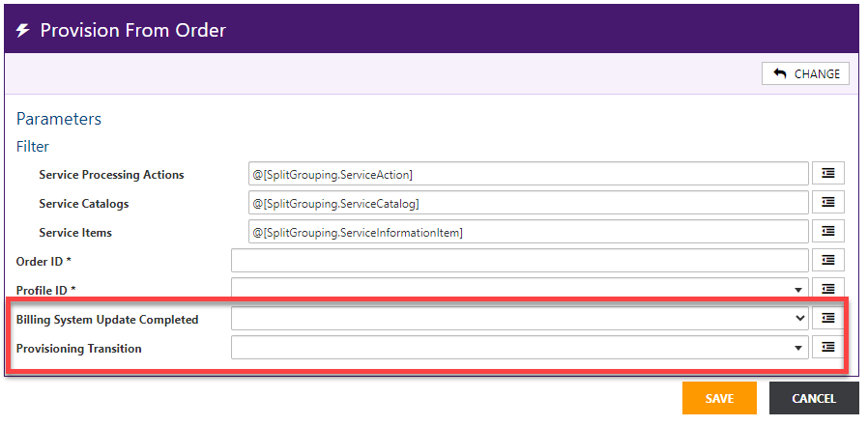Click the Service Items text field
The image size is (868, 426).
point(527,232)
